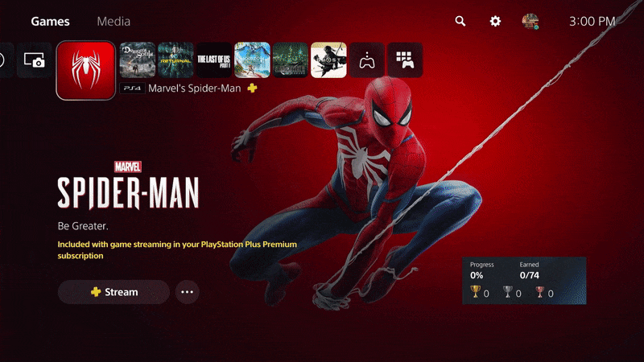Click the 'Be Greater.' tagline

click(x=83, y=226)
